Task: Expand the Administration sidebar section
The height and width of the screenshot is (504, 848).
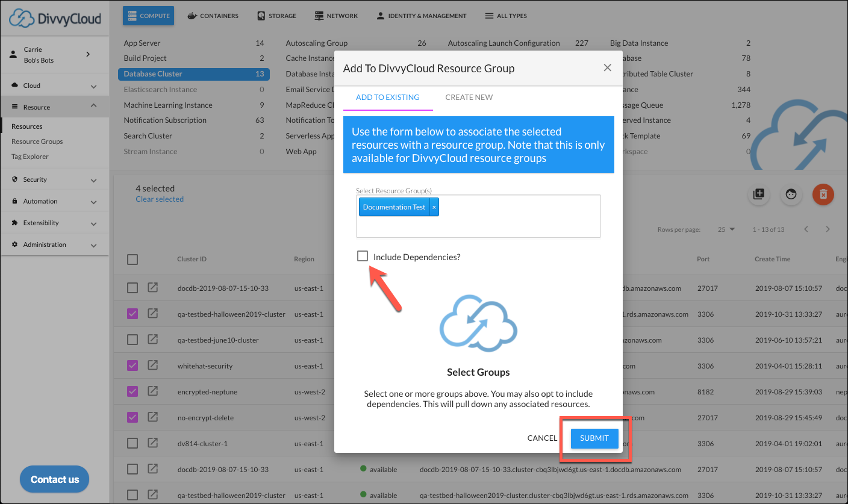Action: tap(54, 244)
